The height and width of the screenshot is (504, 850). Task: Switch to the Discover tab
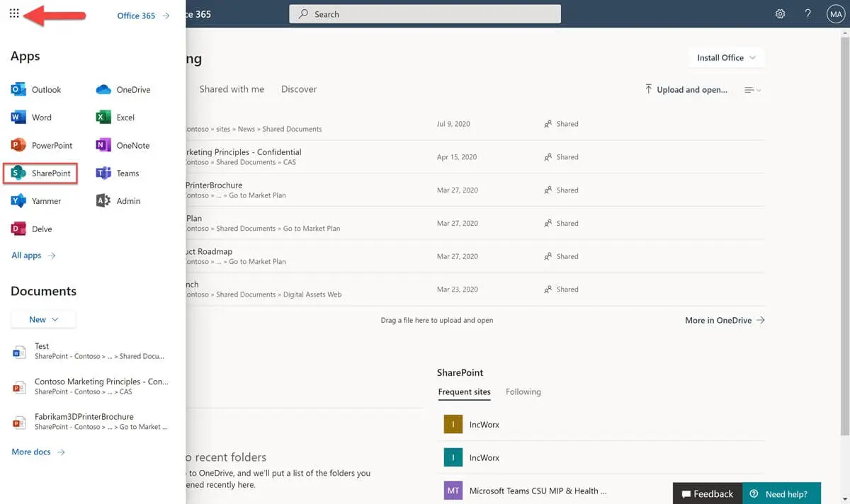[299, 89]
